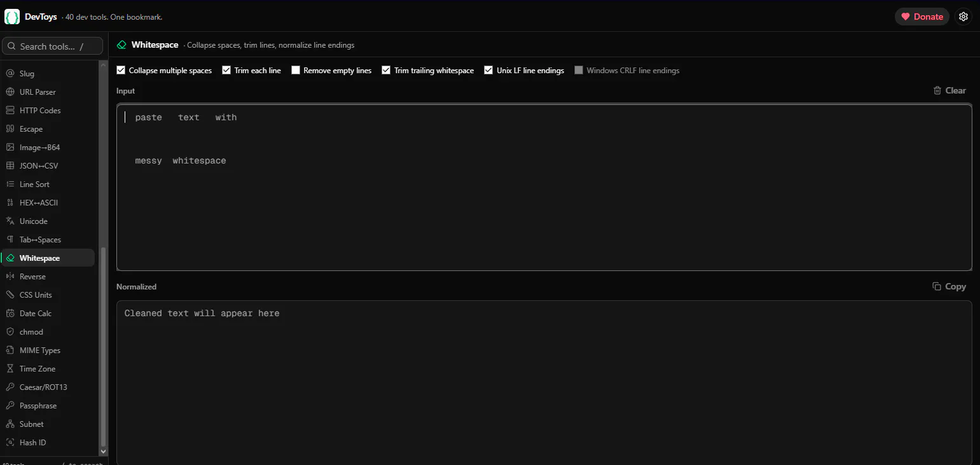
Task: Open the Time Zone tool
Action: click(48, 369)
